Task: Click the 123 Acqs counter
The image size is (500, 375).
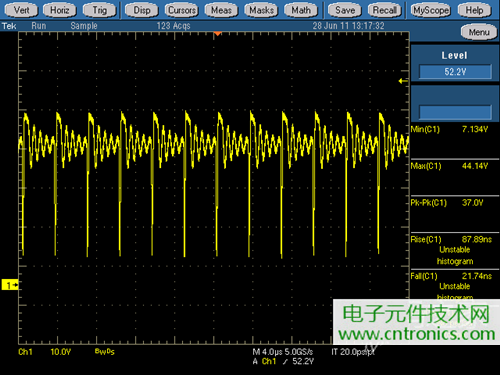Action: click(174, 26)
